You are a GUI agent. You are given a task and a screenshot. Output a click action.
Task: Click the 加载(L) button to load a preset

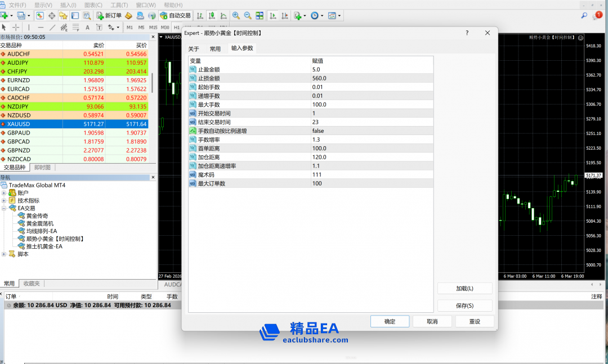[464, 289]
